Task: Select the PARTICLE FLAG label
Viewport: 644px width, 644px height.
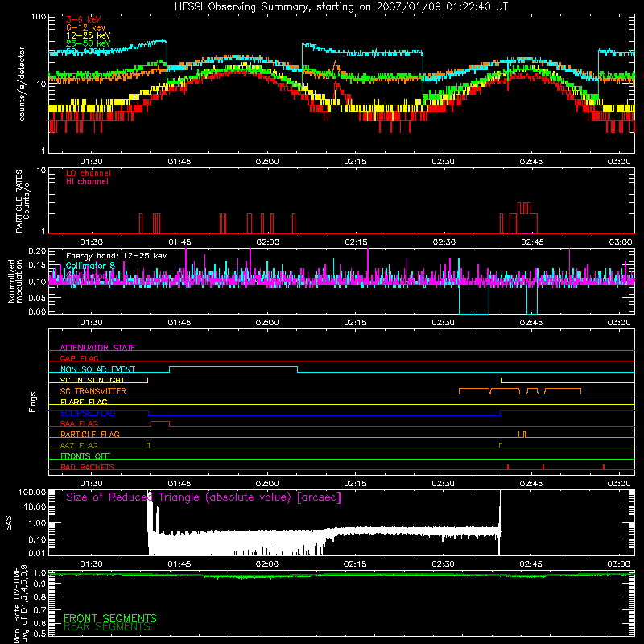Action: (x=90, y=434)
